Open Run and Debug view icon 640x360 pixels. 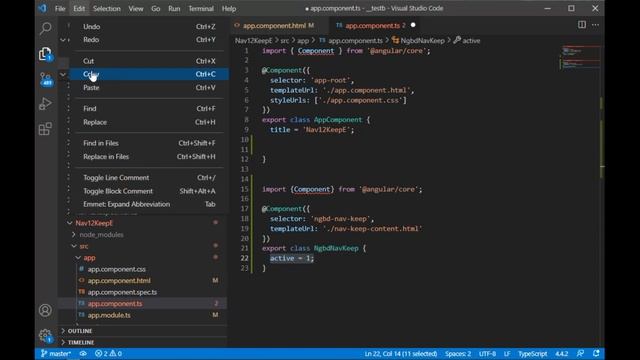point(45,104)
